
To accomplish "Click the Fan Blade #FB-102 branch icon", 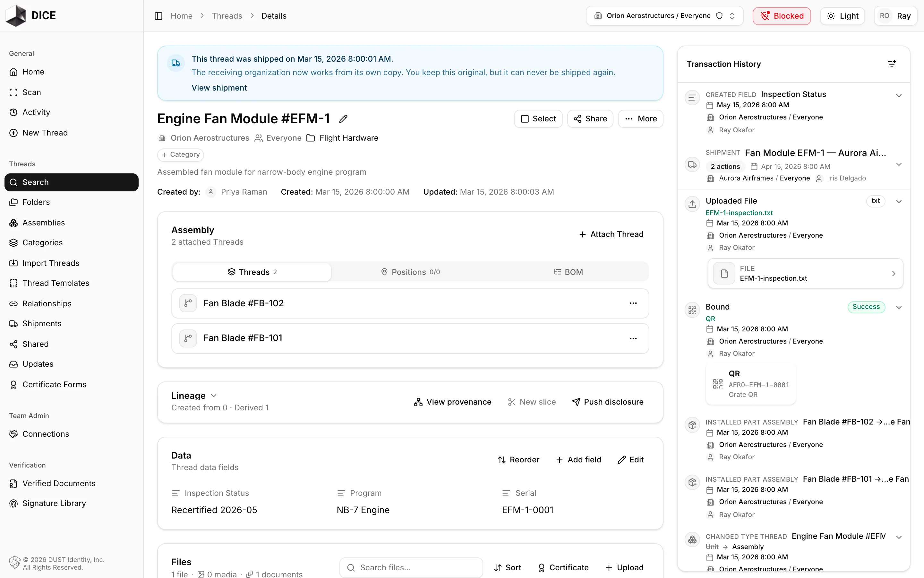I will pyautogui.click(x=188, y=303).
